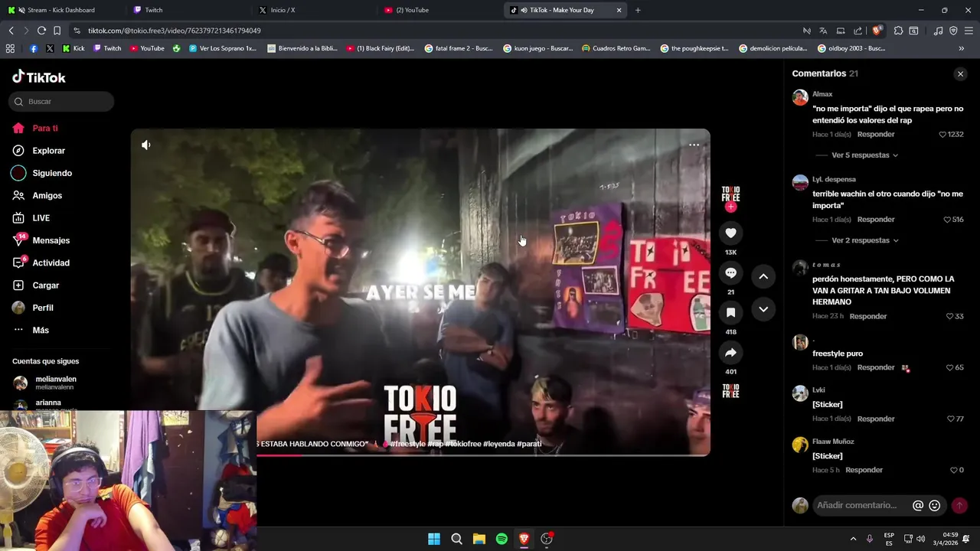Open the video's comment bubble icon
Screen dimensions: 980x551
click(730, 273)
